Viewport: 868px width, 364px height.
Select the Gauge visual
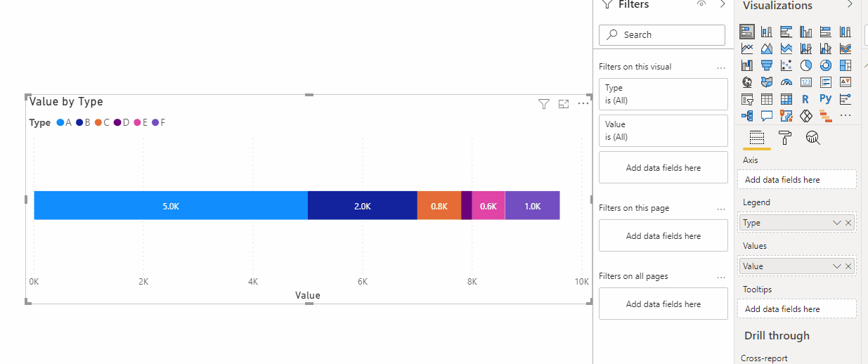786,82
